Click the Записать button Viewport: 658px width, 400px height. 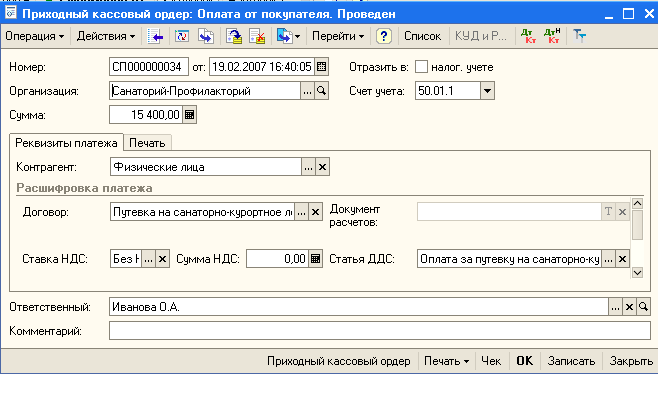571,361
